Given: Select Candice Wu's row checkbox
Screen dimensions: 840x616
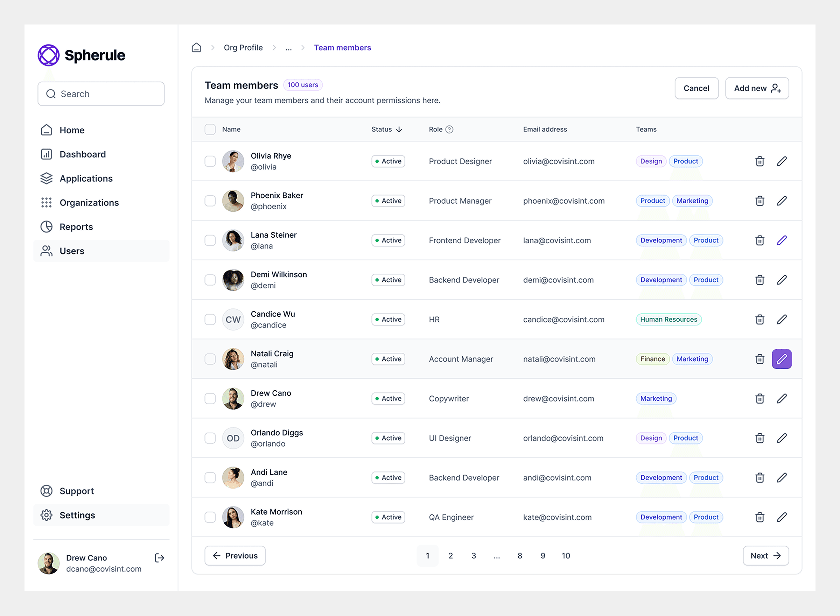Looking at the screenshot, I should pos(210,320).
